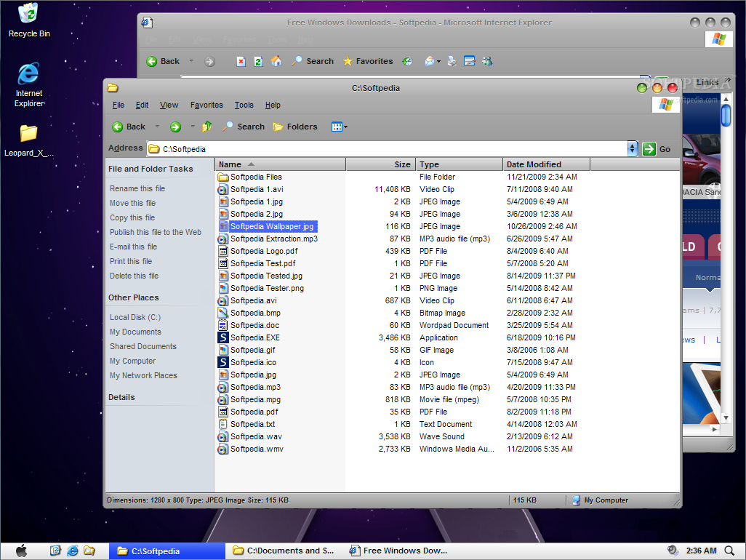Open Mail dropdown arrow in Internet Explorer
The image size is (746, 560).
(x=438, y=61)
